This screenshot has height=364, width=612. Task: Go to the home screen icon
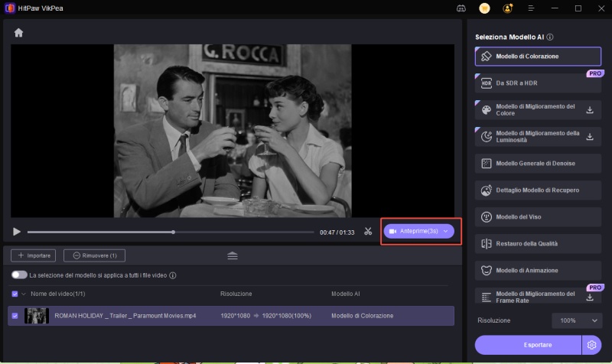(x=18, y=33)
